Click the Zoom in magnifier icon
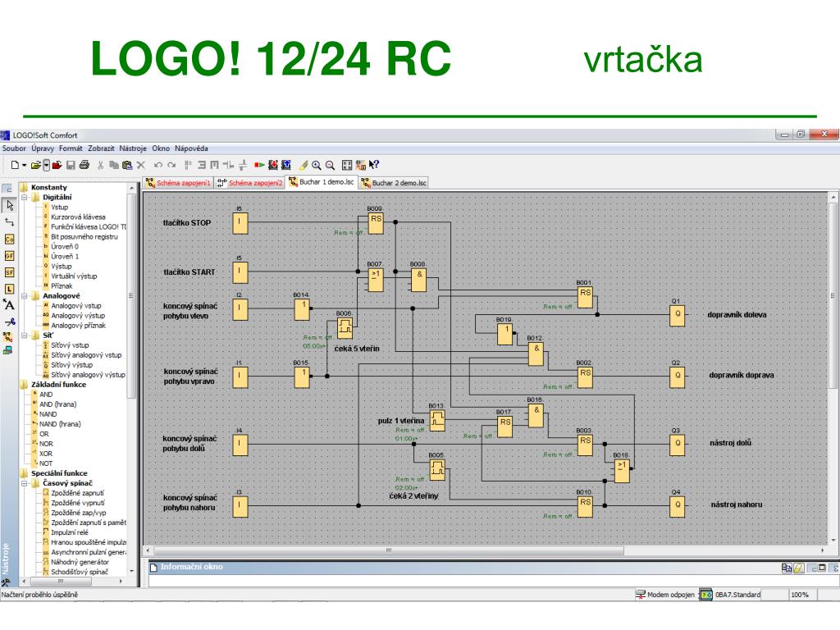The image size is (840, 630). point(317,165)
